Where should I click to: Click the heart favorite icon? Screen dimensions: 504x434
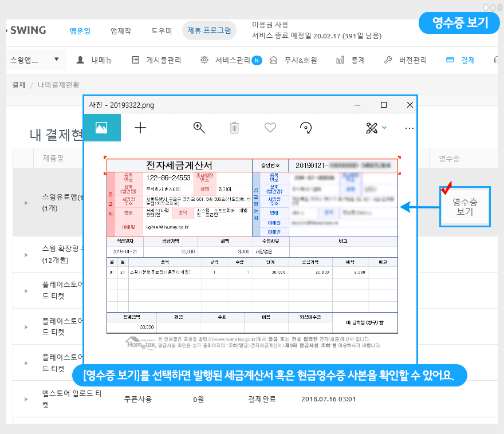pos(270,128)
